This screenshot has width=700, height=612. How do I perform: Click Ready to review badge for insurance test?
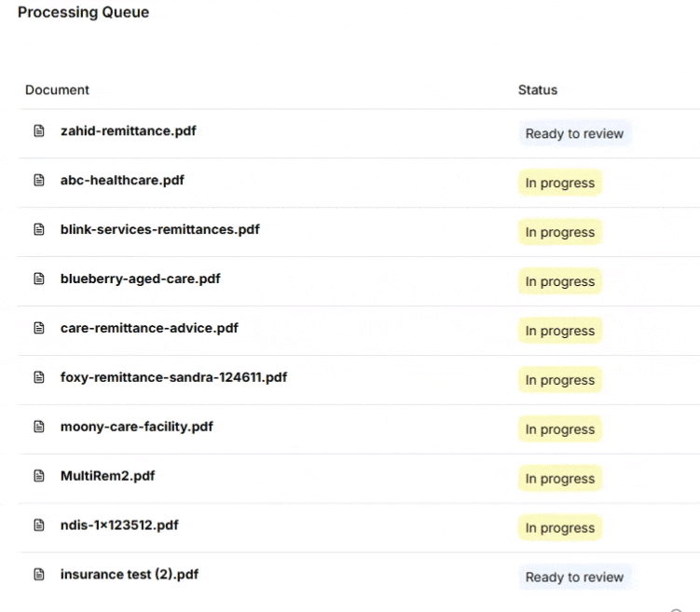pos(574,577)
